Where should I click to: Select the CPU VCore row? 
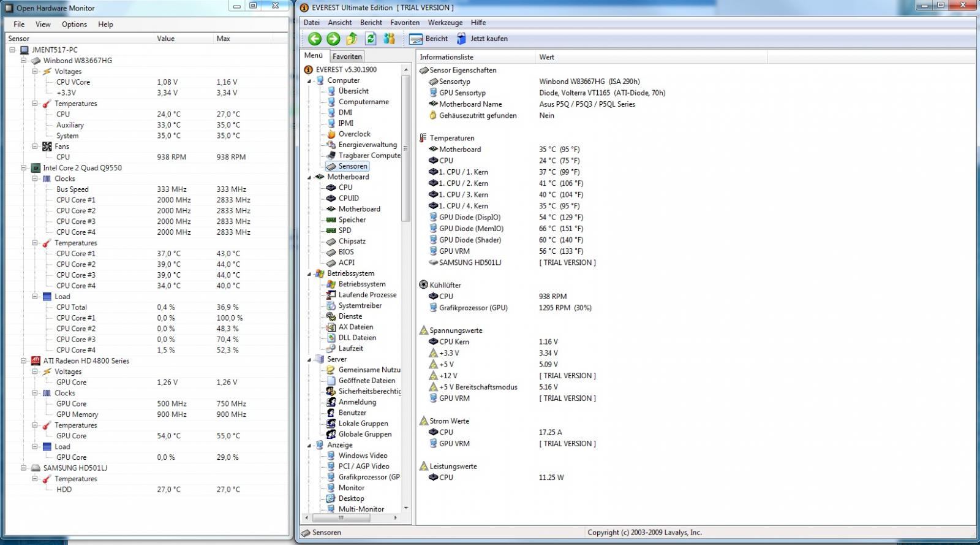point(147,82)
